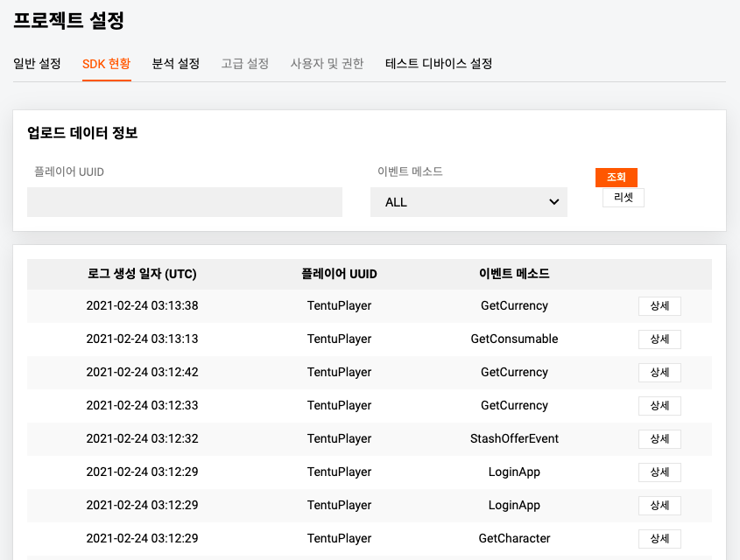Focus the 플레이어 UUID input field
This screenshot has width=740, height=560.
point(185,202)
